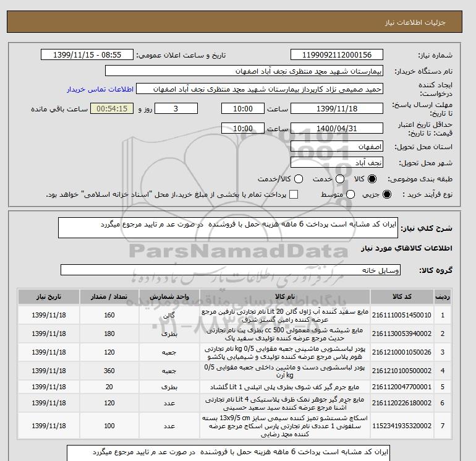
Task: Click the delivery city نجف آباد field
Action: click(337, 163)
